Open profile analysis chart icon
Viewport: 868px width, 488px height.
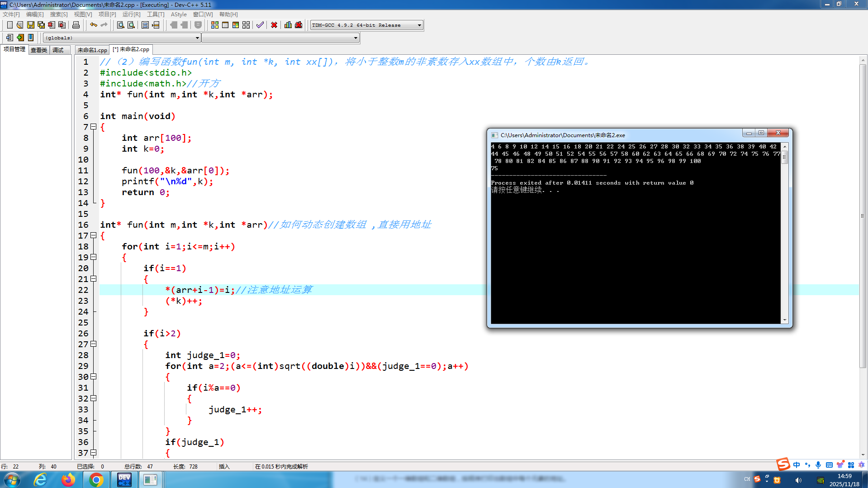(x=288, y=25)
